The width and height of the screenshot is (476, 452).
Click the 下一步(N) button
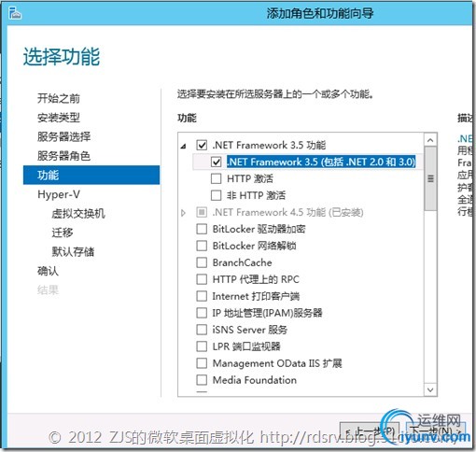click(436, 431)
